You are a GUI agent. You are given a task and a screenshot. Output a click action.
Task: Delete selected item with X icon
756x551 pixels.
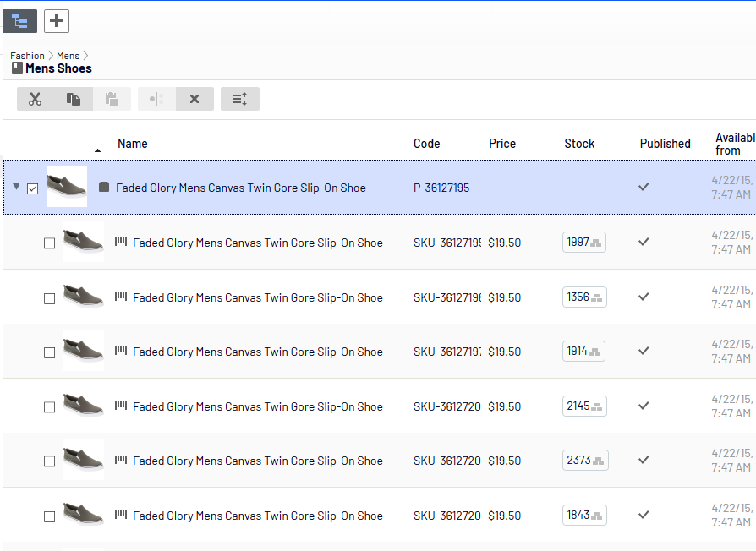(194, 99)
